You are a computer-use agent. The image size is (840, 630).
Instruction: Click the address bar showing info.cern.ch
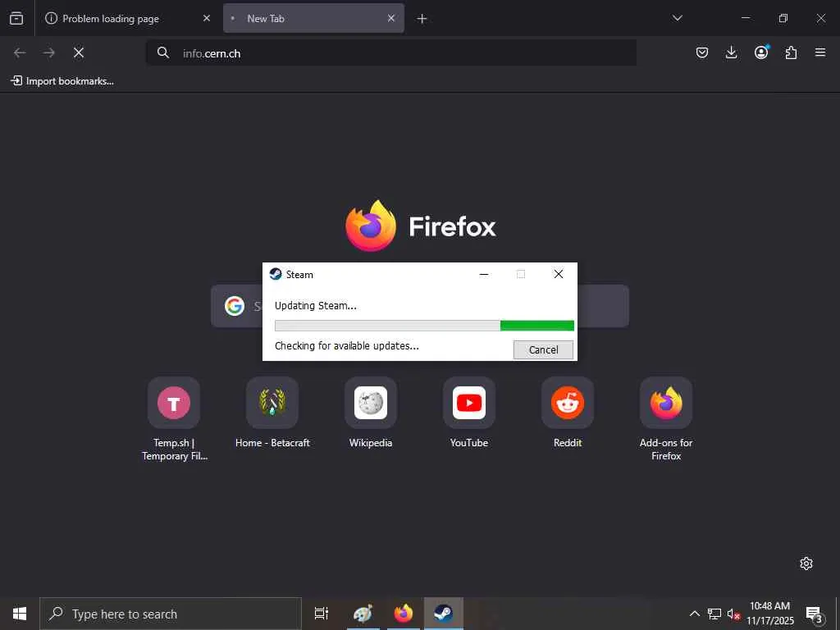pyautogui.click(x=391, y=53)
